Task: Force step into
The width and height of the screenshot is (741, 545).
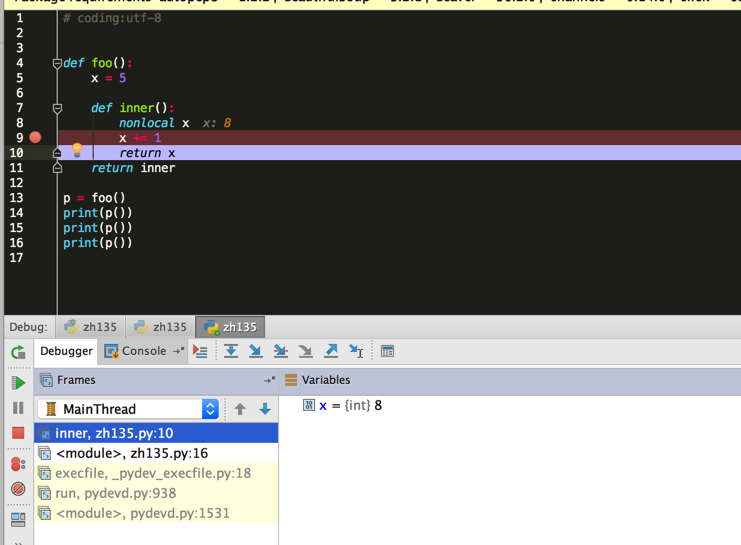Action: click(306, 351)
